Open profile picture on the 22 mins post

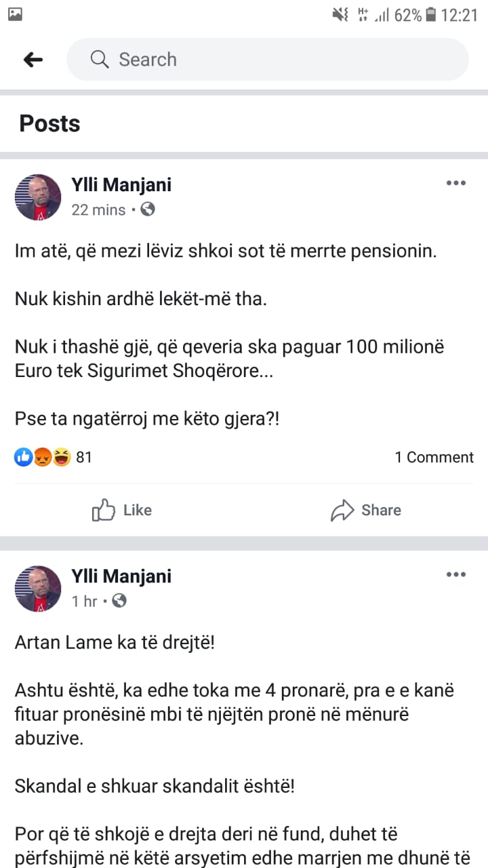tap(38, 197)
